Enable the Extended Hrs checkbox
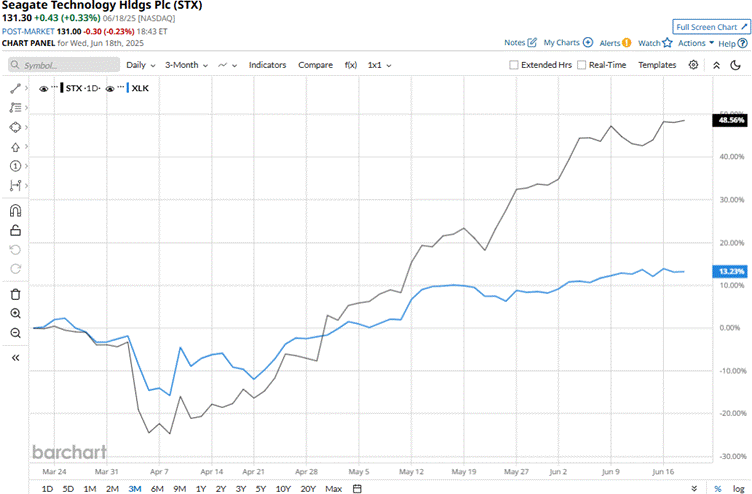Image resolution: width=752 pixels, height=494 pixels. 514,65
